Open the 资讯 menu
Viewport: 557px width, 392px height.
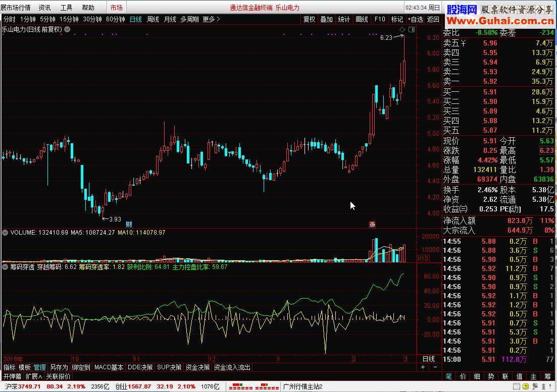point(45,8)
